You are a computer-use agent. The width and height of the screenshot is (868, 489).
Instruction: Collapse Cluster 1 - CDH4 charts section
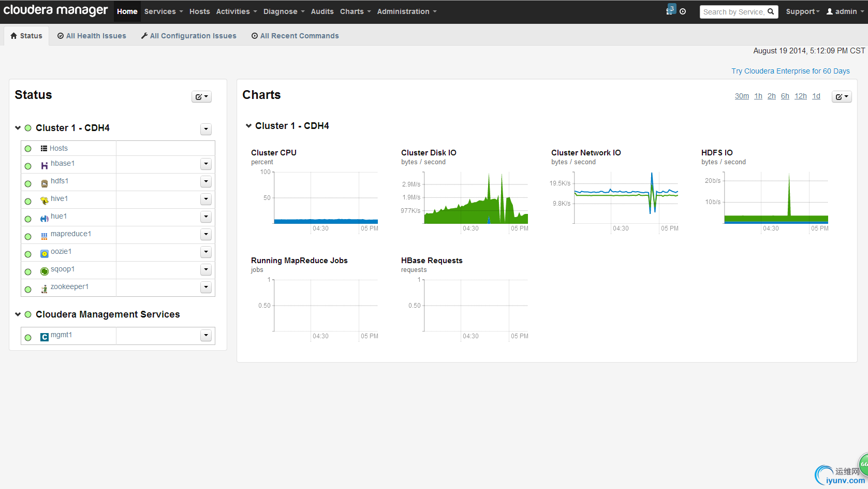click(248, 126)
